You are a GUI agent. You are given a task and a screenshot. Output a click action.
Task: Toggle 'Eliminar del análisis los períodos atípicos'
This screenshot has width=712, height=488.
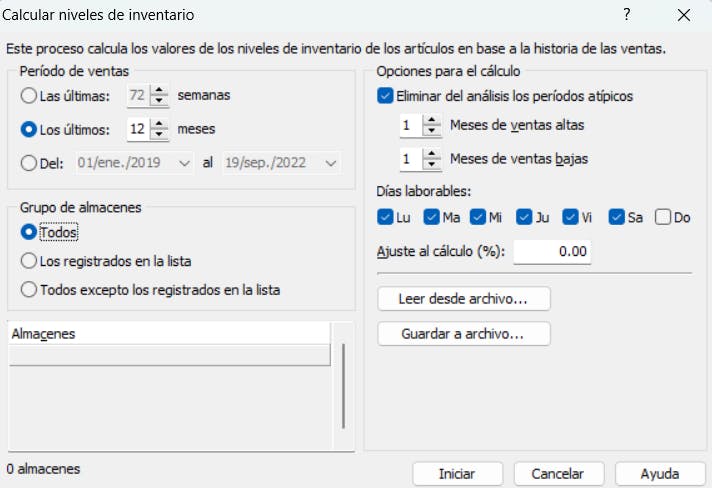pyautogui.click(x=386, y=96)
